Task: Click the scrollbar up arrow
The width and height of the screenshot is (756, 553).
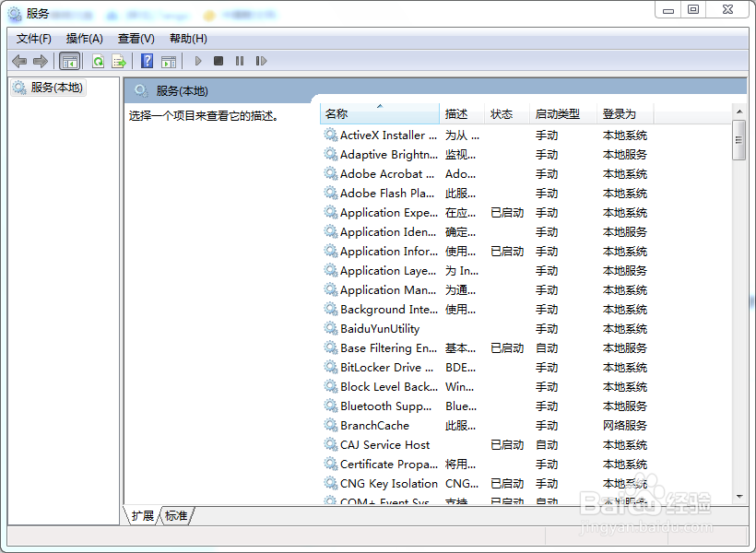Action: (739, 112)
